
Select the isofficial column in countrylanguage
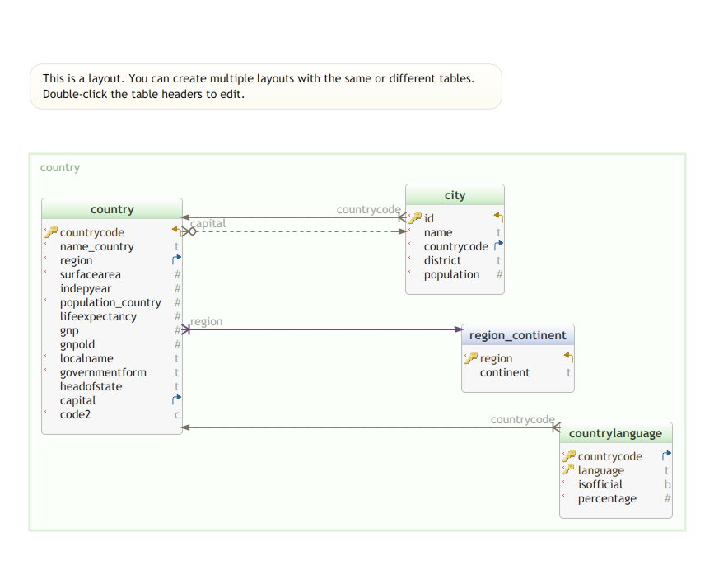pos(600,484)
